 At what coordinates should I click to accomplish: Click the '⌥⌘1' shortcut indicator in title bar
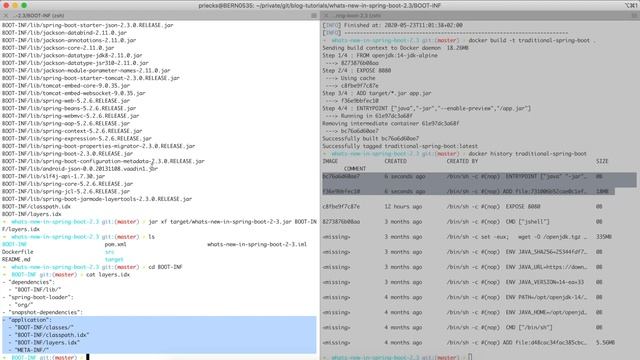coord(631,6)
